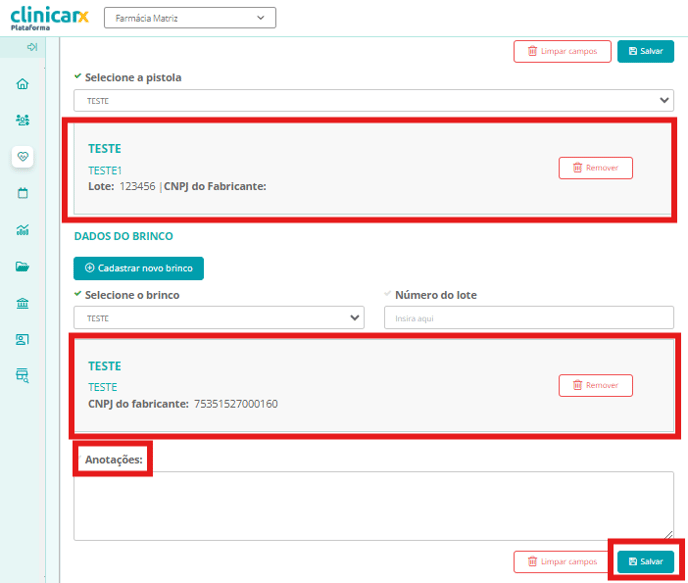Viewport: 688px width, 583px height.
Task: Open the patients group sidebar icon
Action: pos(23,120)
